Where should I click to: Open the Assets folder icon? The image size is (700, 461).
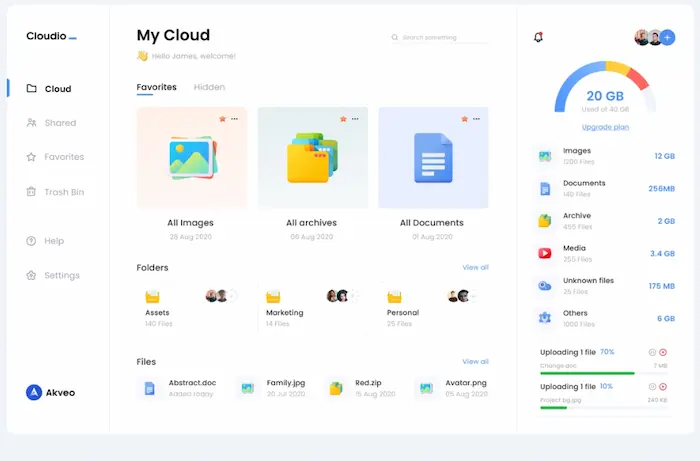pyautogui.click(x=152, y=296)
